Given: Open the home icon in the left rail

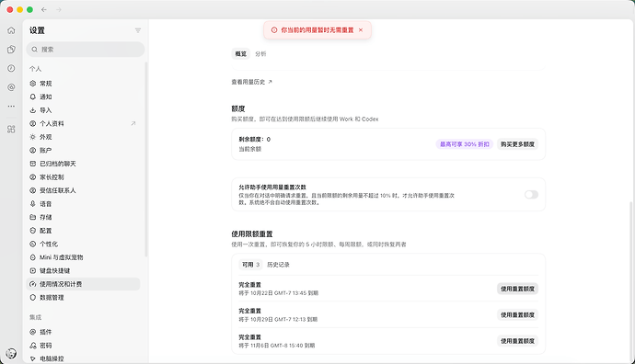Looking at the screenshot, I should [x=11, y=30].
